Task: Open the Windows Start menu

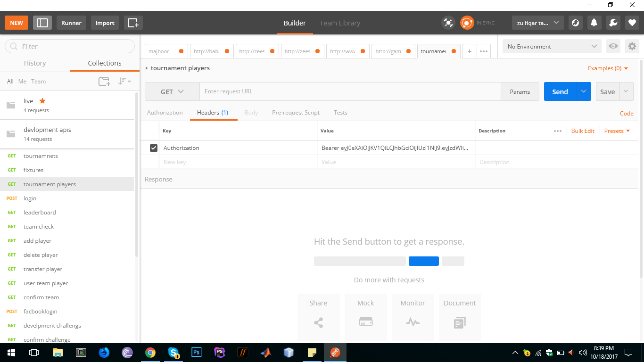Action: click(11, 352)
